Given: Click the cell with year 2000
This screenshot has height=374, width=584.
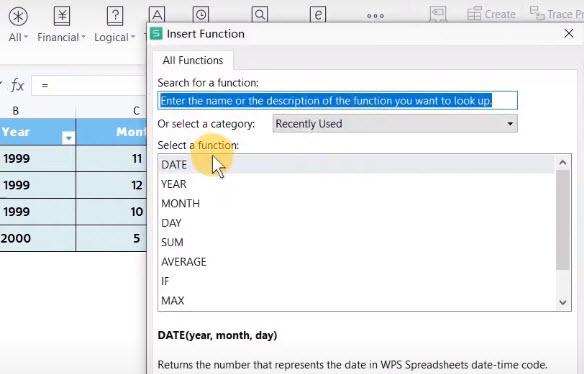Looking at the screenshot, I should (x=37, y=238).
